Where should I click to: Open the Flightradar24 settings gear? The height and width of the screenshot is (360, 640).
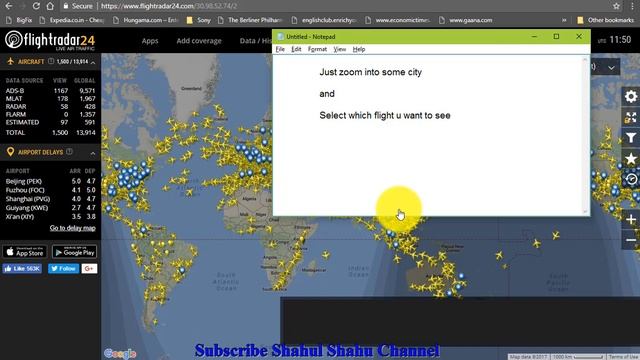pyautogui.click(x=631, y=97)
